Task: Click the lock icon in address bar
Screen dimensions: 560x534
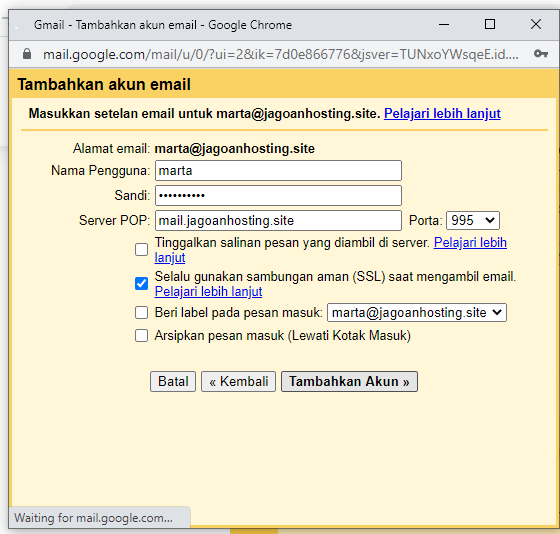Action: (27, 54)
